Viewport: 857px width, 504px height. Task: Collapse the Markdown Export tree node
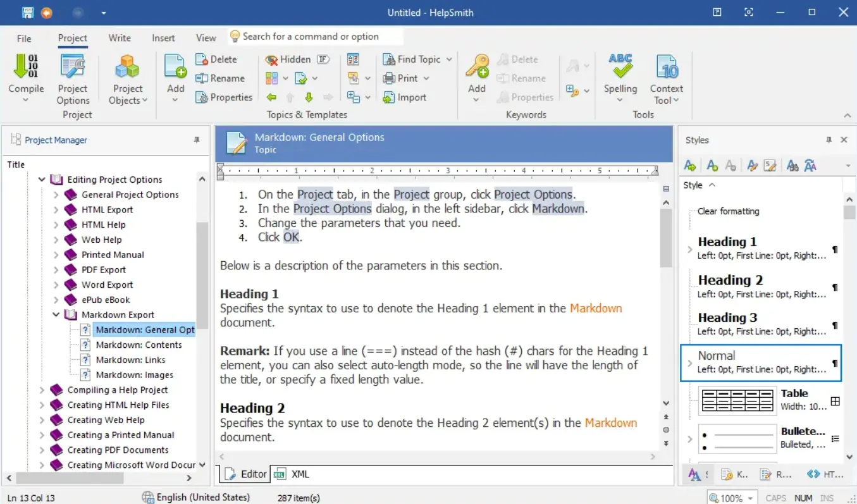56,314
